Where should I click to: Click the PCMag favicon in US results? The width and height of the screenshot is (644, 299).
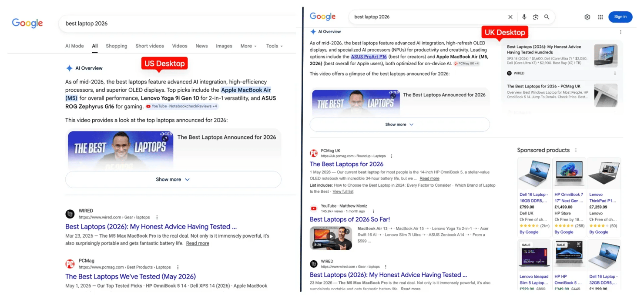pos(70,264)
